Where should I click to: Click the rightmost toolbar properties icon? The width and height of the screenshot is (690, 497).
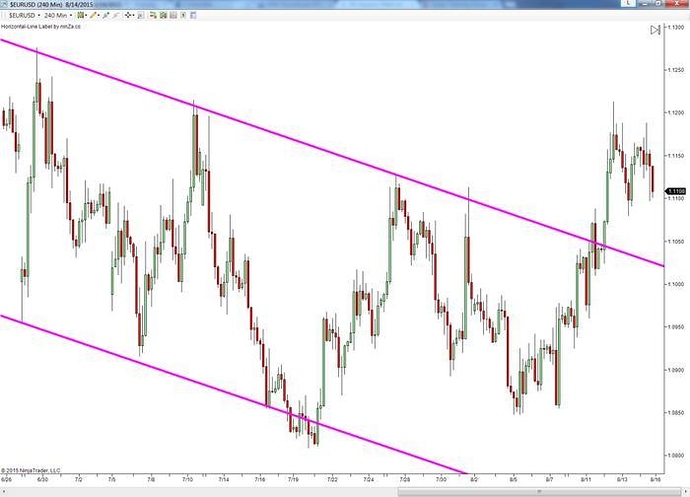(x=193, y=15)
